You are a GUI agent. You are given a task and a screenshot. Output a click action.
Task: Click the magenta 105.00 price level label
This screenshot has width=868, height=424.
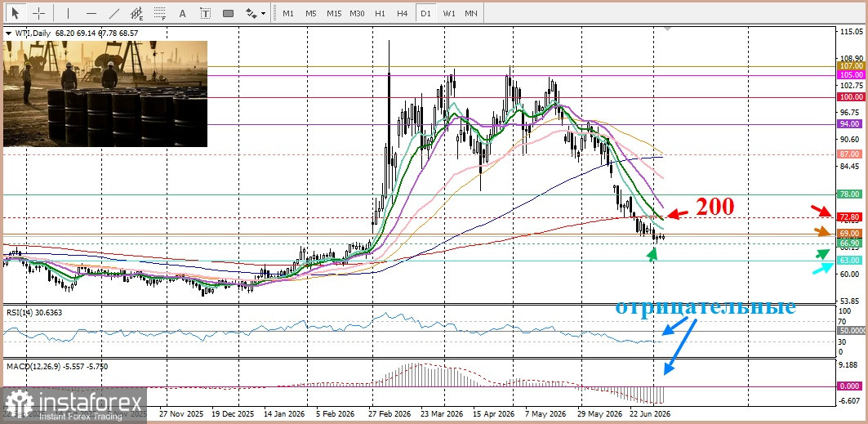pyautogui.click(x=851, y=74)
